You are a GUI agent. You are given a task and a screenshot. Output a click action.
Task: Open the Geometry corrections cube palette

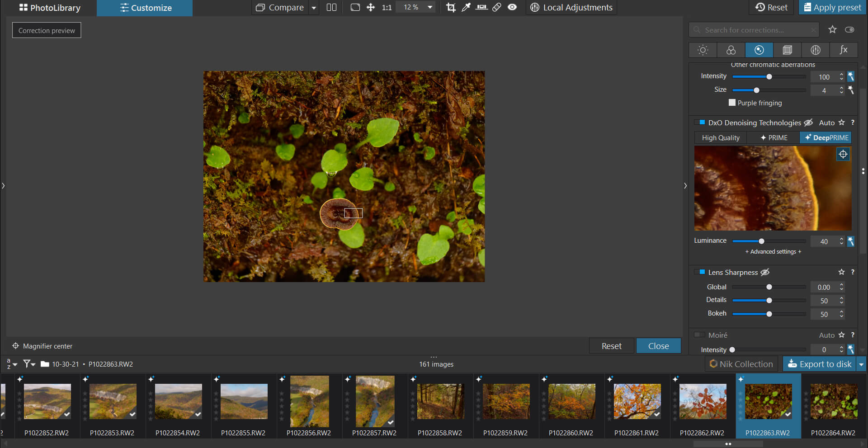coord(787,50)
